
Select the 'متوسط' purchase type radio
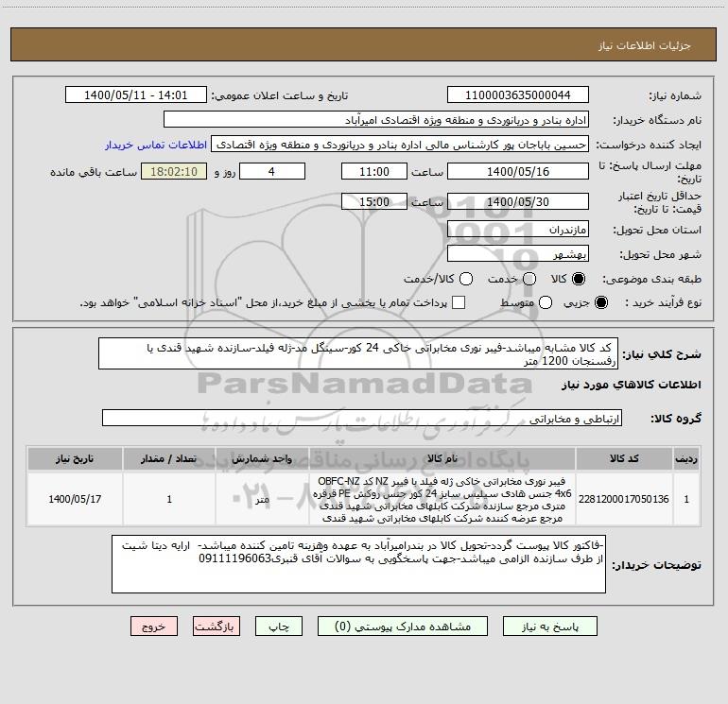(546, 303)
